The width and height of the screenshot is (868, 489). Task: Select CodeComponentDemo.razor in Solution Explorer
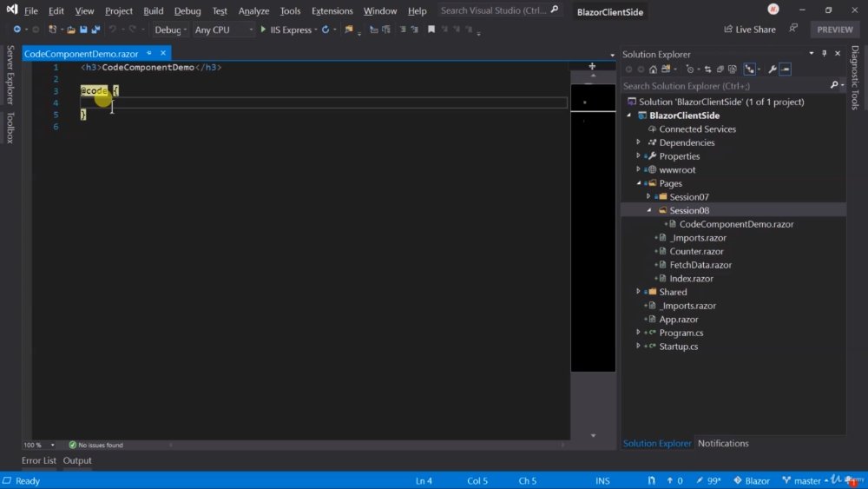pyautogui.click(x=736, y=224)
